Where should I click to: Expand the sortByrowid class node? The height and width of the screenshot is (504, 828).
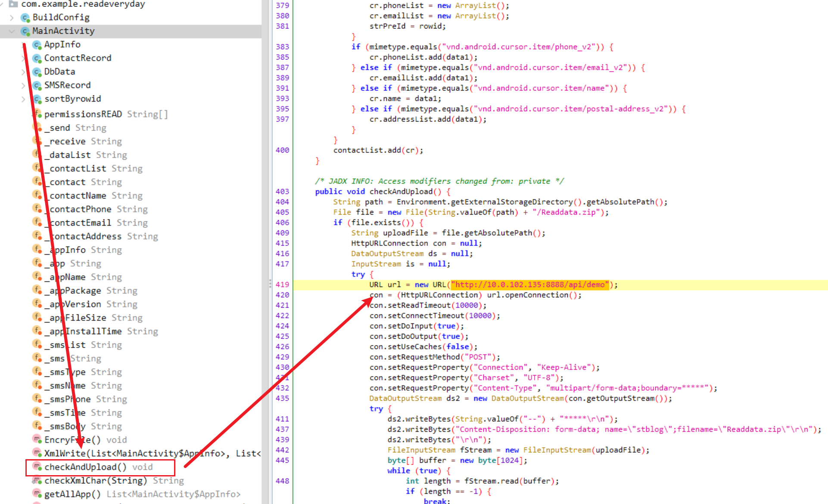[23, 99]
